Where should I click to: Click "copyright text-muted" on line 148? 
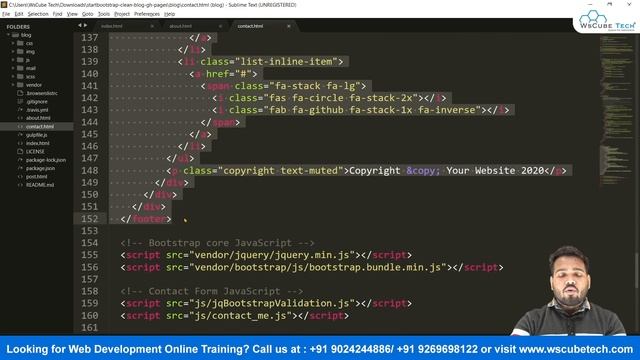pyautogui.click(x=280, y=171)
